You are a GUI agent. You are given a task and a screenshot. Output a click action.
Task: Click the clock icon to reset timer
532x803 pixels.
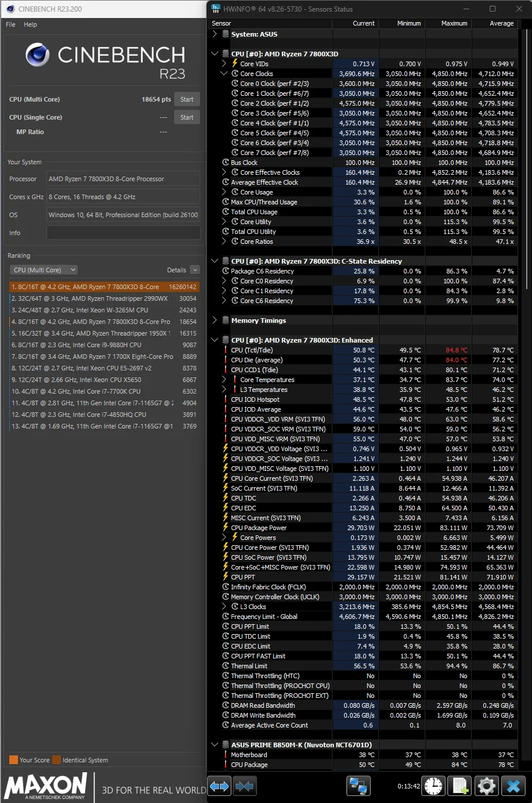tap(433, 786)
